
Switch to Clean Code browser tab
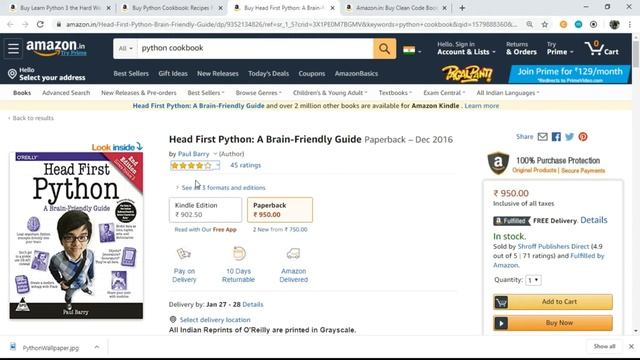[x=396, y=8]
